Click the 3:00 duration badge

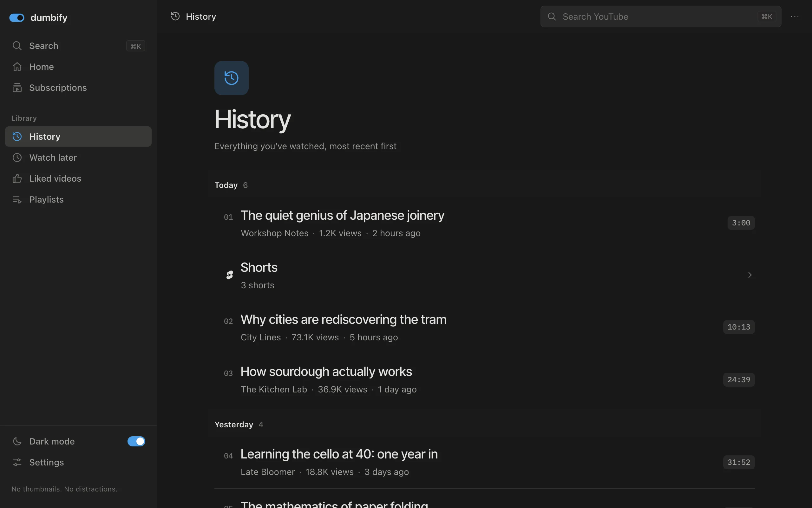pyautogui.click(x=741, y=223)
